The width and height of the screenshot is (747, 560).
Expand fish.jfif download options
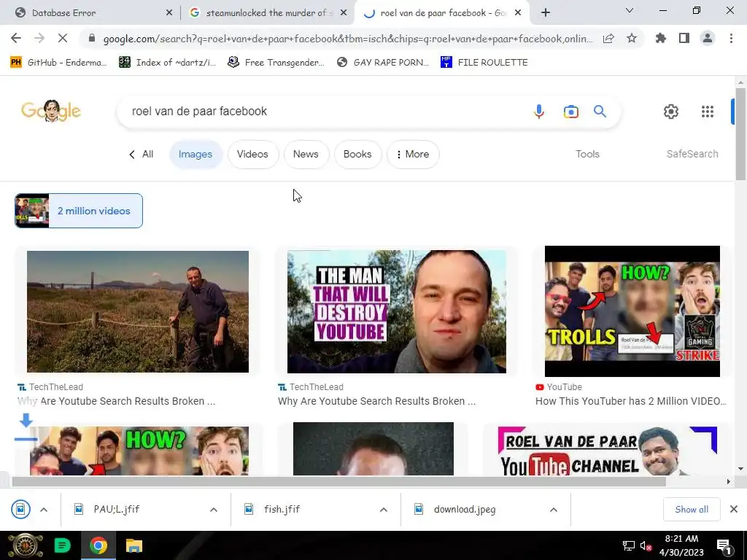[x=384, y=510]
